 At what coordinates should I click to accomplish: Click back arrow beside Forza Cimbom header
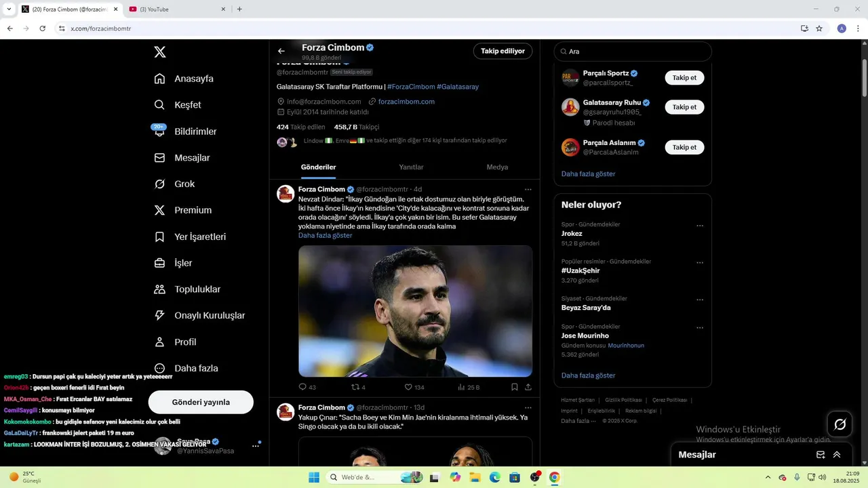click(281, 51)
